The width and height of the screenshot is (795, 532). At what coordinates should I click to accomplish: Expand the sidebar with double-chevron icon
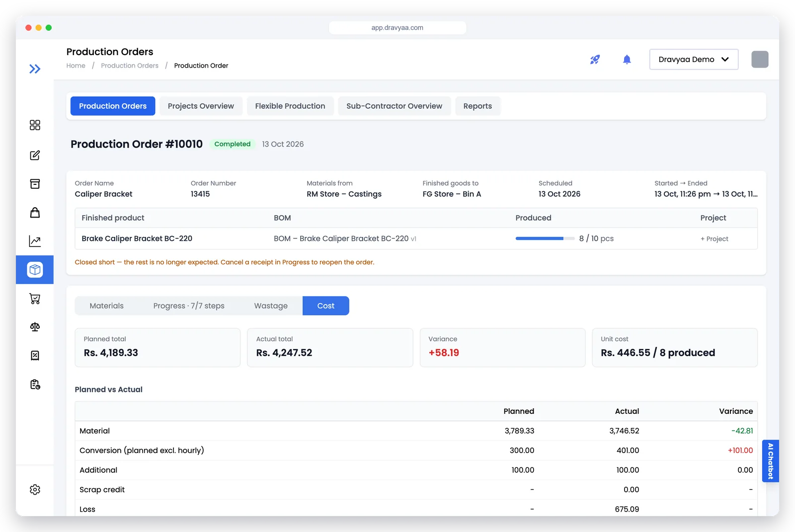click(35, 69)
